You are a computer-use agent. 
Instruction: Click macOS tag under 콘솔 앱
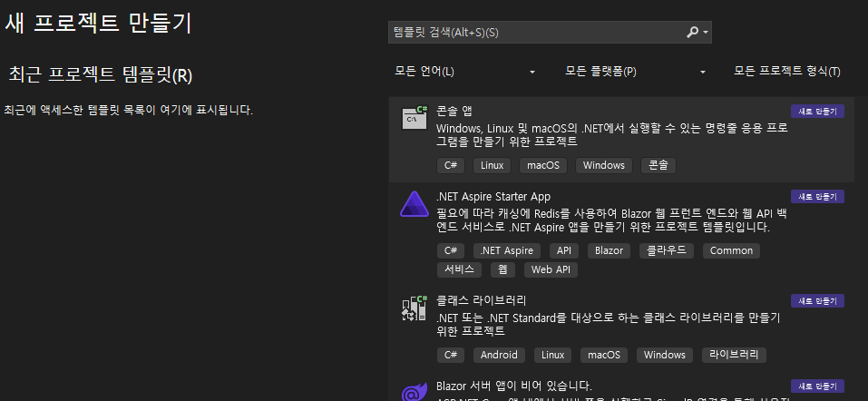(x=543, y=165)
